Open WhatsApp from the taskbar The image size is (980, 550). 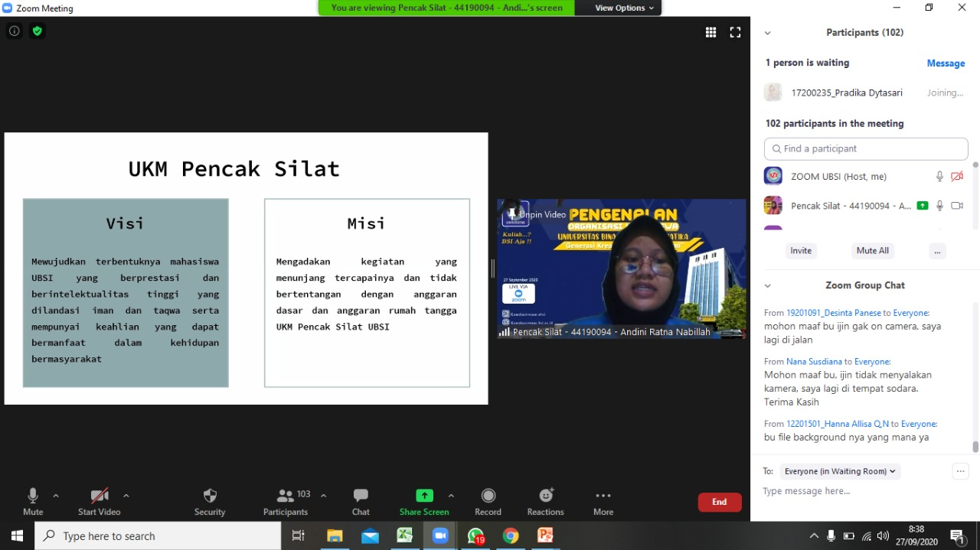pyautogui.click(x=475, y=536)
